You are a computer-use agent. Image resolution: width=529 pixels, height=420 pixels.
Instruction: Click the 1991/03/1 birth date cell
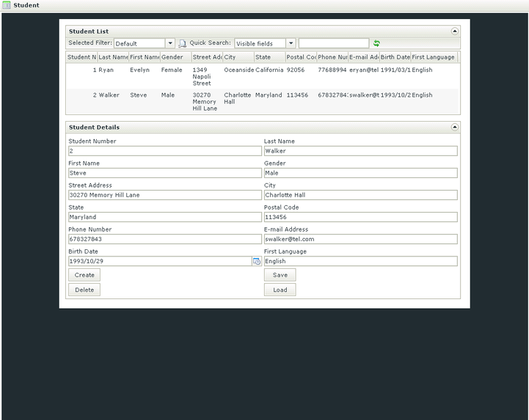tap(395, 70)
